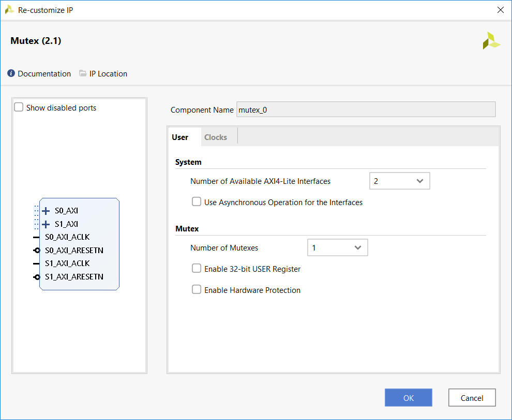Click the Cancel button

(472, 398)
